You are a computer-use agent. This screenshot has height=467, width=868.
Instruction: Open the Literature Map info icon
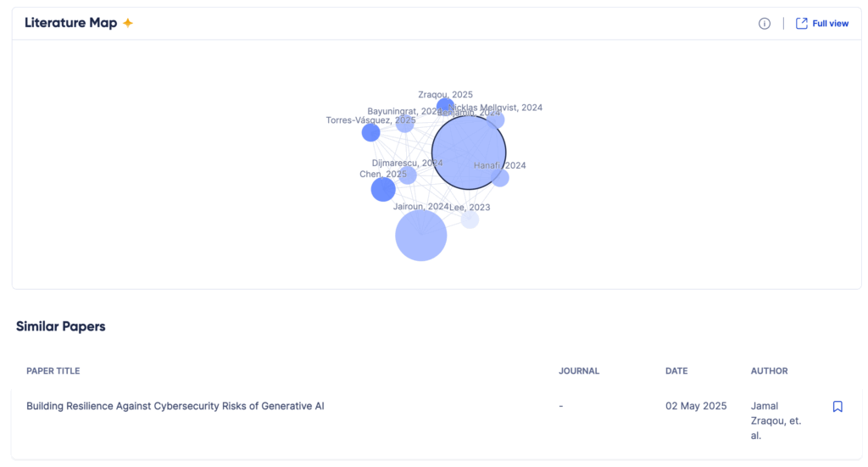pos(765,23)
